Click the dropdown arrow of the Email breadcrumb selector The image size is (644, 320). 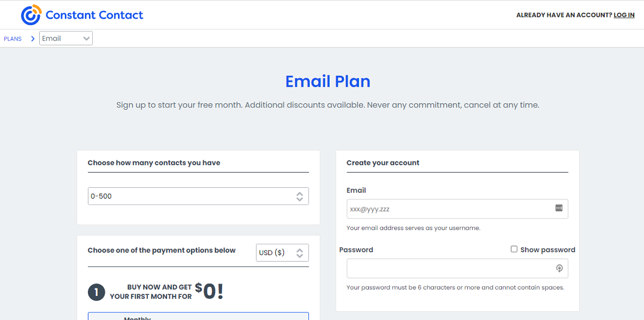pyautogui.click(x=86, y=38)
